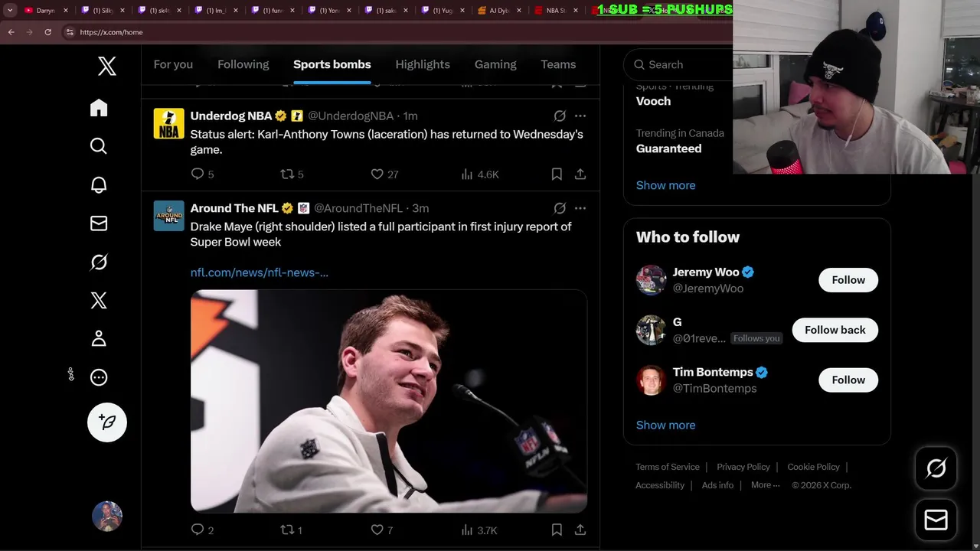Open Notifications bell icon

[x=99, y=184]
